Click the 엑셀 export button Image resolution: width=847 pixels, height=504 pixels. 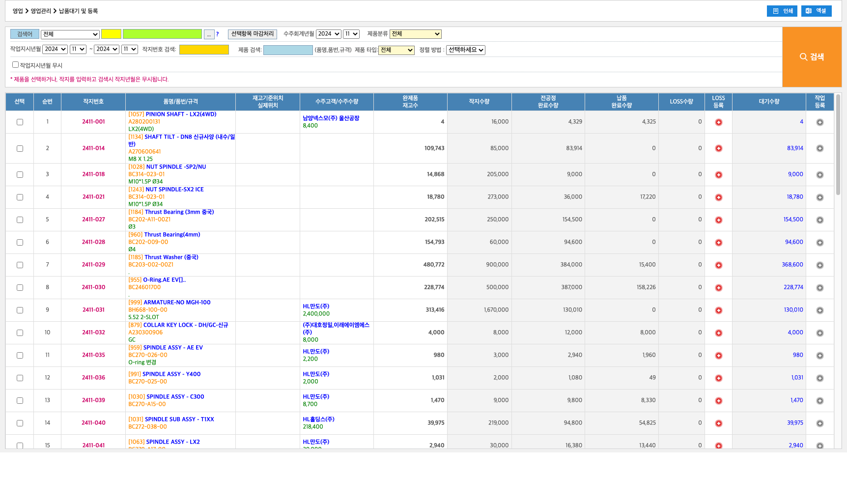[816, 11]
